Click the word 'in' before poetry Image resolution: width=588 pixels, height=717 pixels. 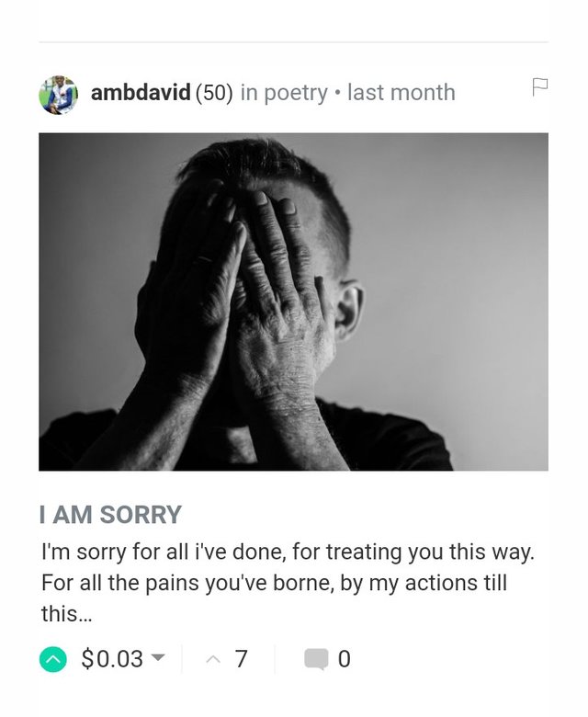[248, 93]
